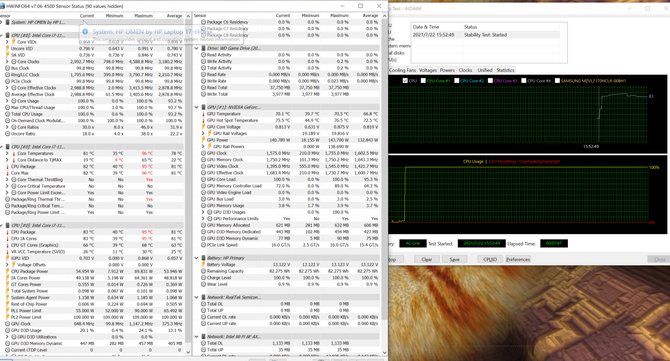Collapse the GPU [#1]: NVIDIA GeForce group

pyautogui.click(x=197, y=107)
